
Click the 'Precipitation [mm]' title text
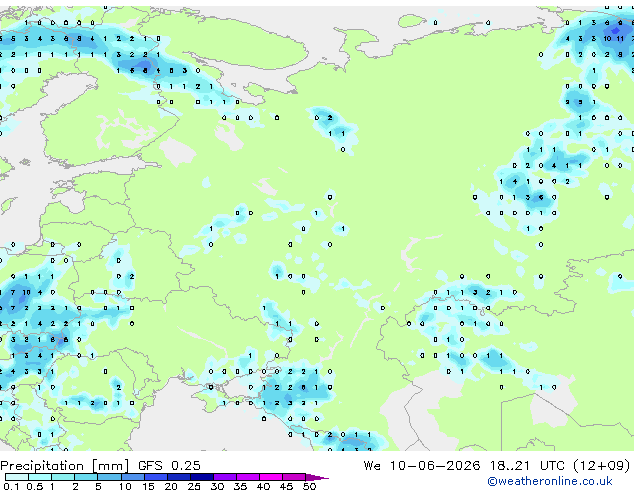click(x=65, y=466)
